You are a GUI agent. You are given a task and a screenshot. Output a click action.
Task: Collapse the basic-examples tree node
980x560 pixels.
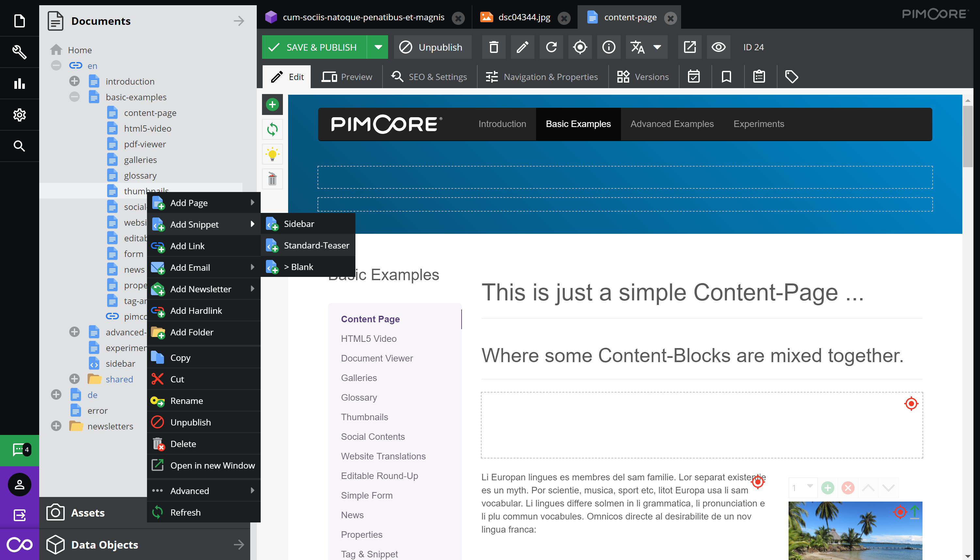pyautogui.click(x=74, y=97)
